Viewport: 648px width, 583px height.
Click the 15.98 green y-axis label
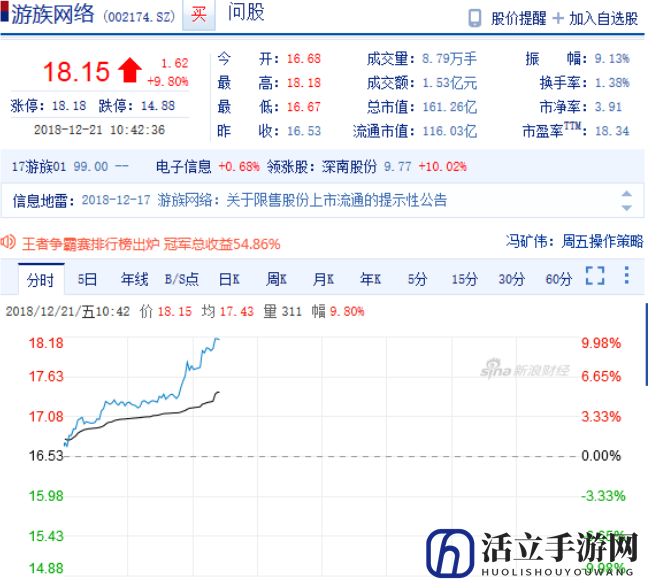(46, 495)
